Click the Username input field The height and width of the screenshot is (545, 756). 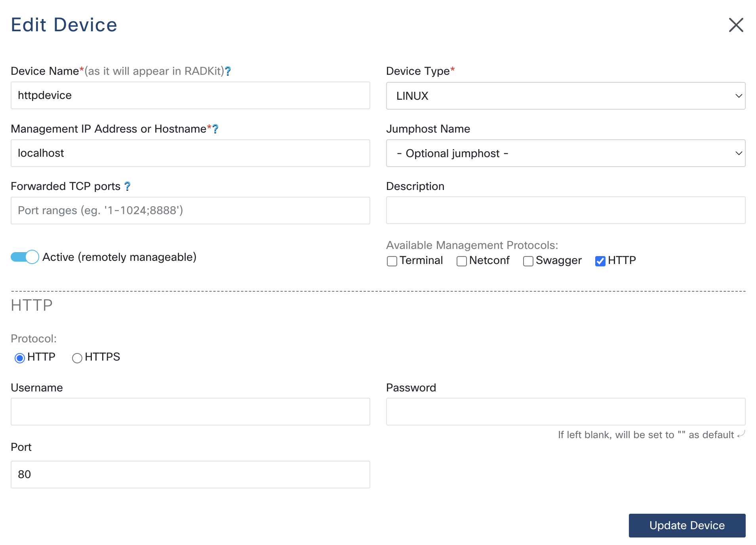pyautogui.click(x=190, y=412)
